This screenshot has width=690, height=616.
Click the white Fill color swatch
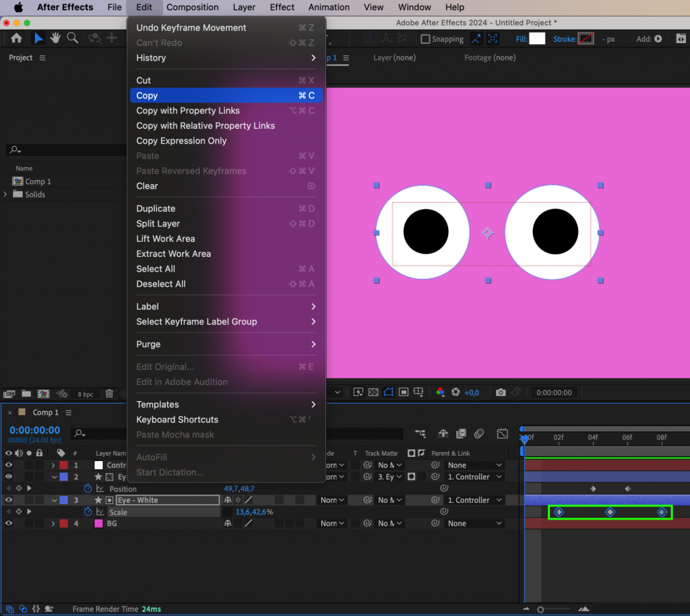pyautogui.click(x=536, y=38)
